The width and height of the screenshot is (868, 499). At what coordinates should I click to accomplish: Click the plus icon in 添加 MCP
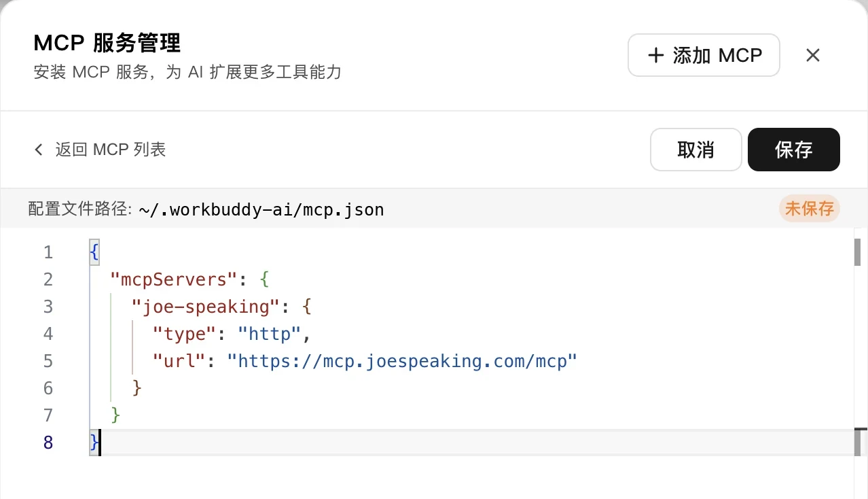click(656, 55)
